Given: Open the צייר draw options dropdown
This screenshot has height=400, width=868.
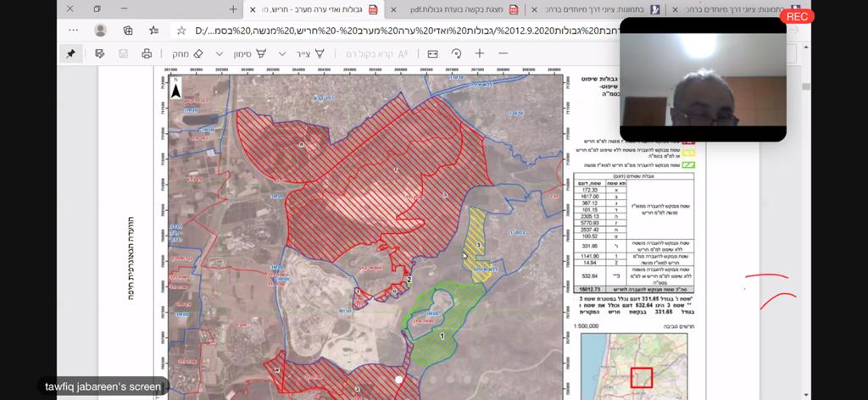Looking at the screenshot, I should pos(282,53).
